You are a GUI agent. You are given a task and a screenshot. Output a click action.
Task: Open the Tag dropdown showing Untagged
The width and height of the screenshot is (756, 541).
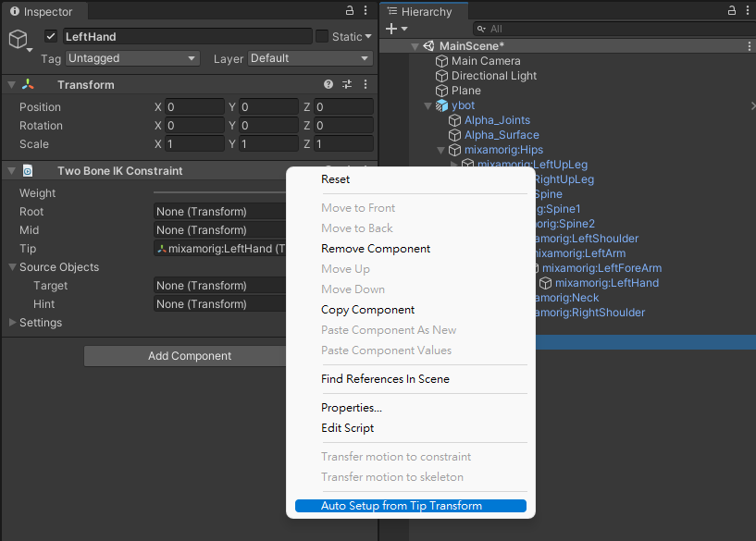coord(132,58)
